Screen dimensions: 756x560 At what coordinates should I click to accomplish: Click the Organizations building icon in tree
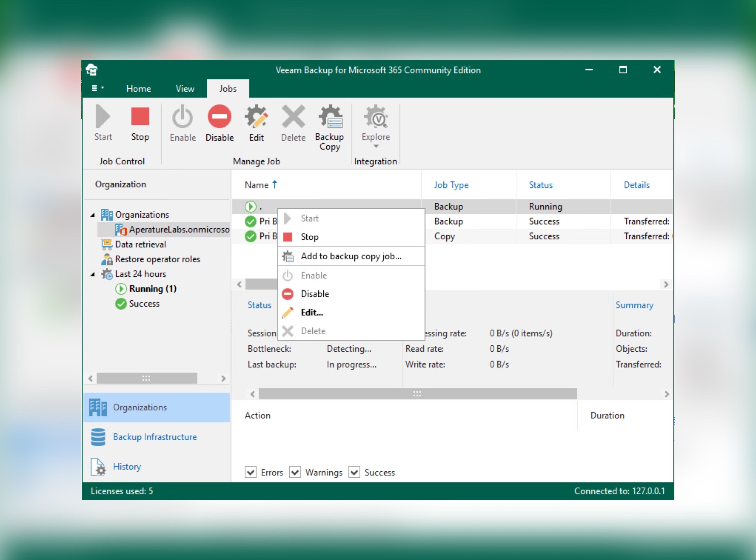(x=107, y=215)
